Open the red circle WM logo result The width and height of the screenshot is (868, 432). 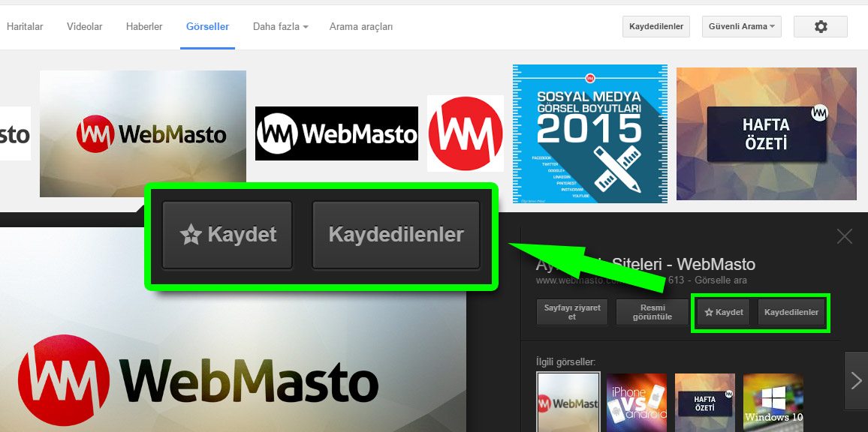(466, 133)
